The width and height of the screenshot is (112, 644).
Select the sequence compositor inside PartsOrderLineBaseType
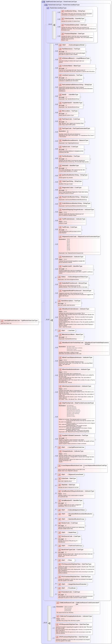pos(54,25)
